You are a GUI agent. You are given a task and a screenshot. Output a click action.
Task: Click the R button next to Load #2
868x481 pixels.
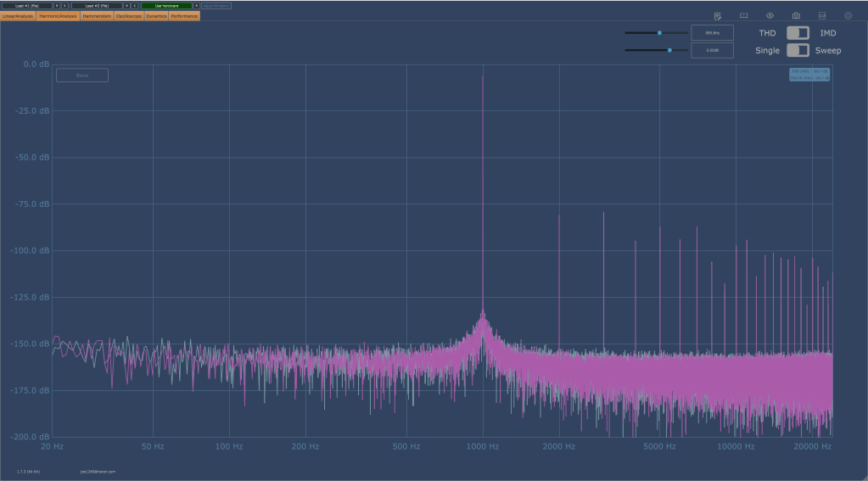126,6
